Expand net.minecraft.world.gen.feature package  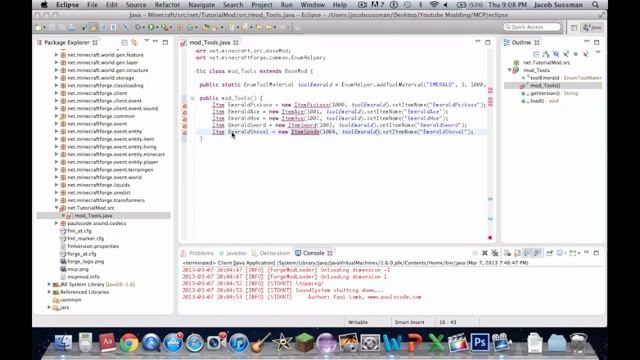56,55
